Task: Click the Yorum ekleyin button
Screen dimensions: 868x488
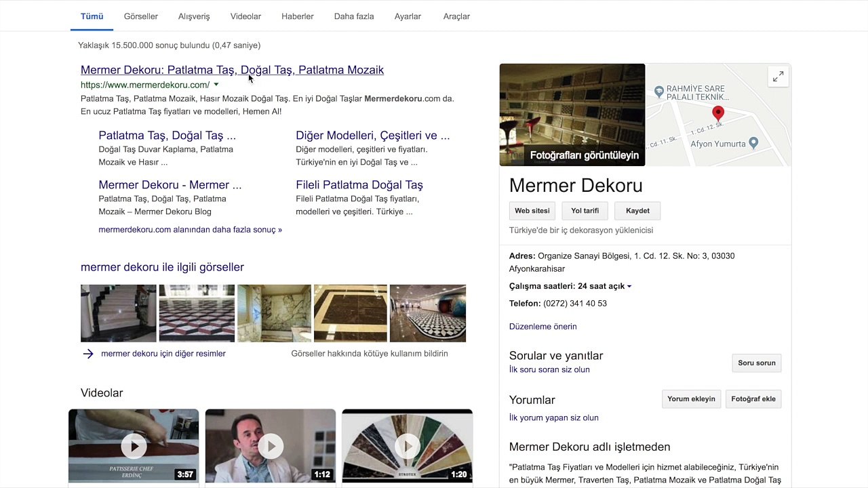Action: click(691, 399)
